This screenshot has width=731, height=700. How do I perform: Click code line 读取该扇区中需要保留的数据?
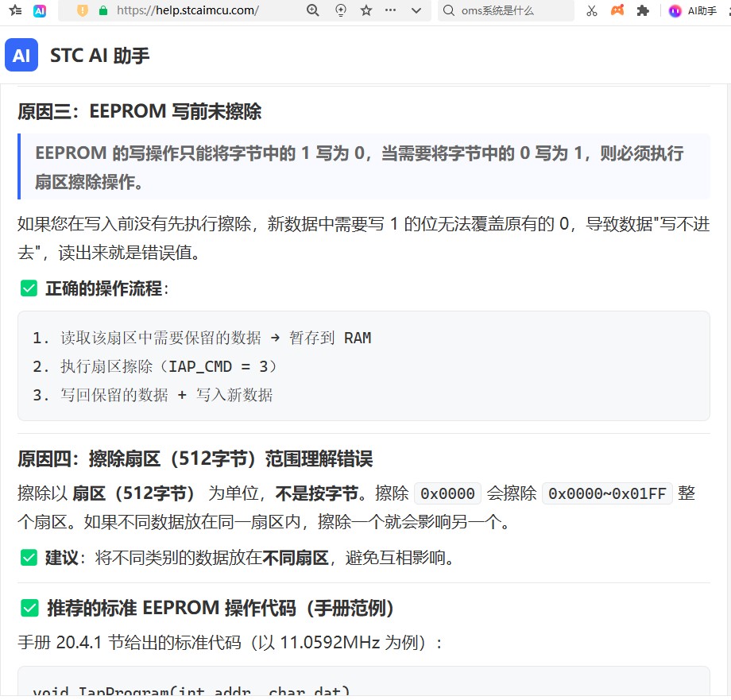202,338
